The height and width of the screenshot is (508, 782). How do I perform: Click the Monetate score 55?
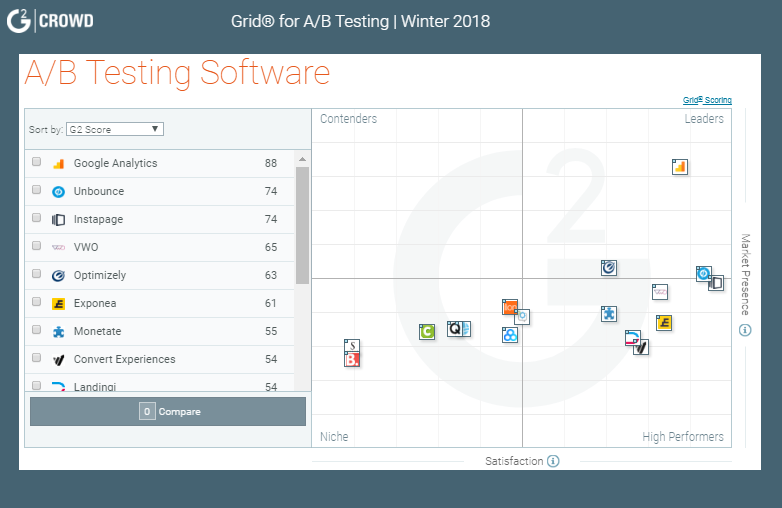click(x=271, y=331)
